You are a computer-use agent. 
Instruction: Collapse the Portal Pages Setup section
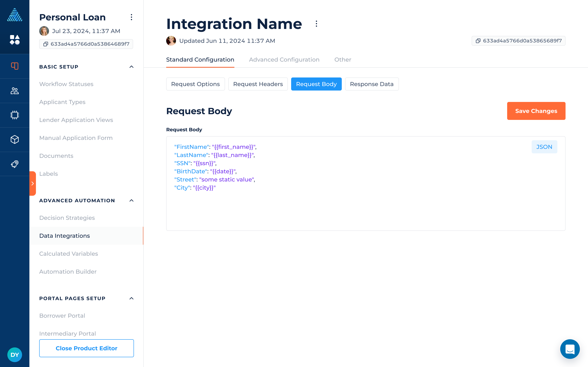pos(131,298)
